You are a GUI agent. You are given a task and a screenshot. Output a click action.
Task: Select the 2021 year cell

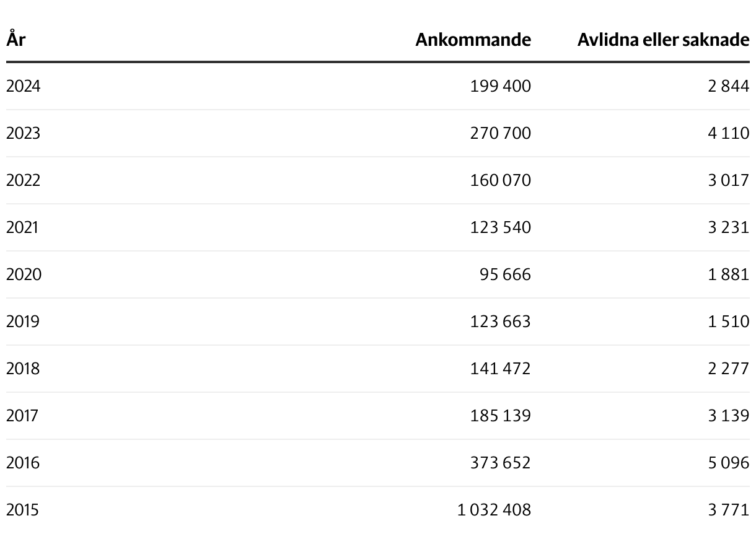coord(22,227)
